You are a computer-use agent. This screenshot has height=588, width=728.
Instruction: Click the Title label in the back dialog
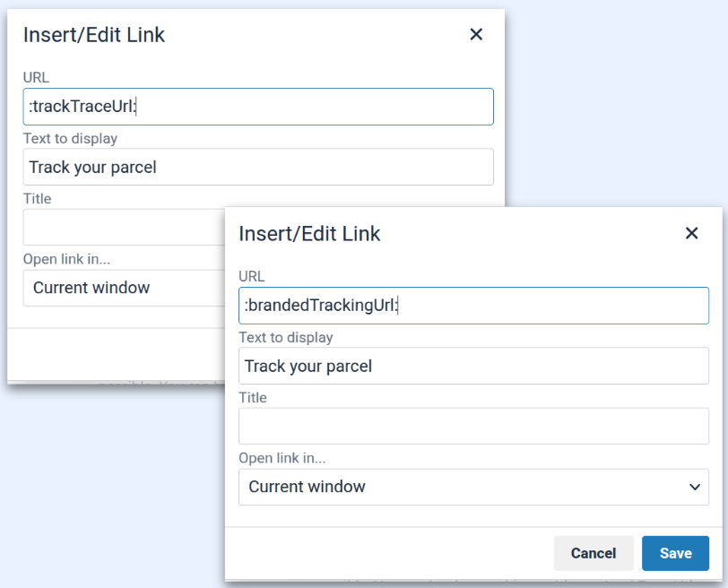pos(38,199)
